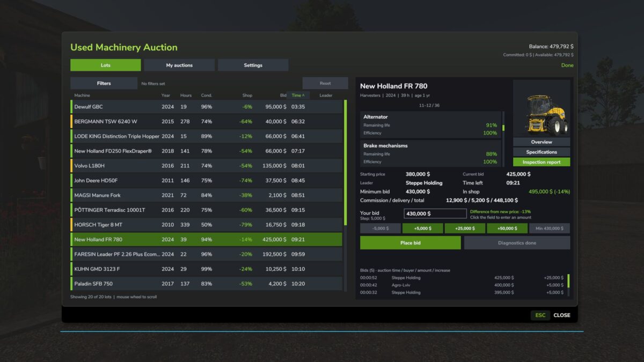
Task: Sort lots by Cond. column header
Action: click(207, 95)
